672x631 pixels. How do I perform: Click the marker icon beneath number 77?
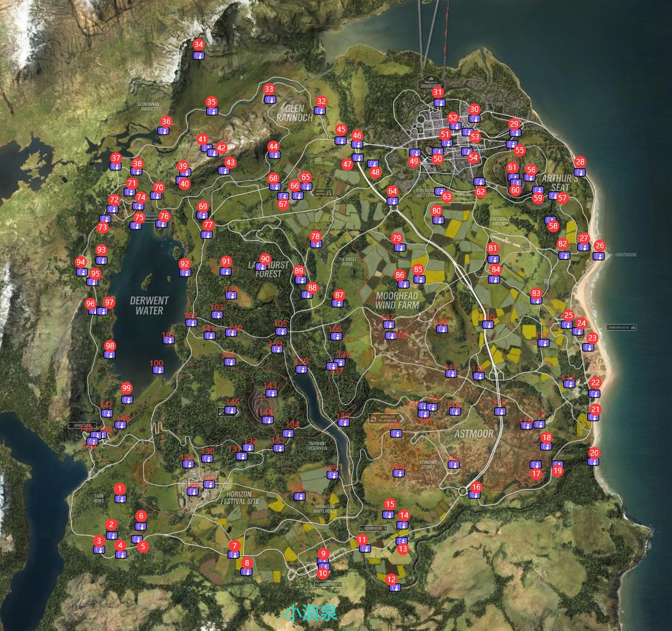point(207,234)
